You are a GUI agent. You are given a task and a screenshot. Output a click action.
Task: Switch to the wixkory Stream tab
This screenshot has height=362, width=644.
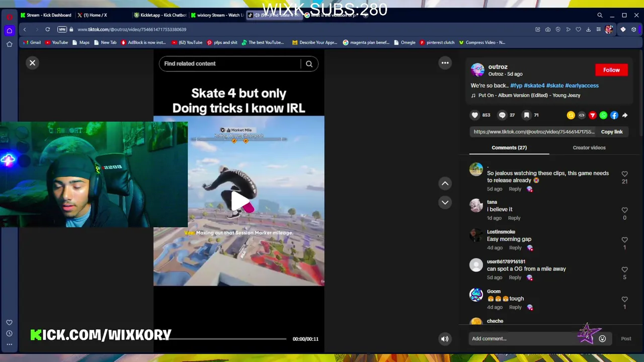click(x=218, y=15)
